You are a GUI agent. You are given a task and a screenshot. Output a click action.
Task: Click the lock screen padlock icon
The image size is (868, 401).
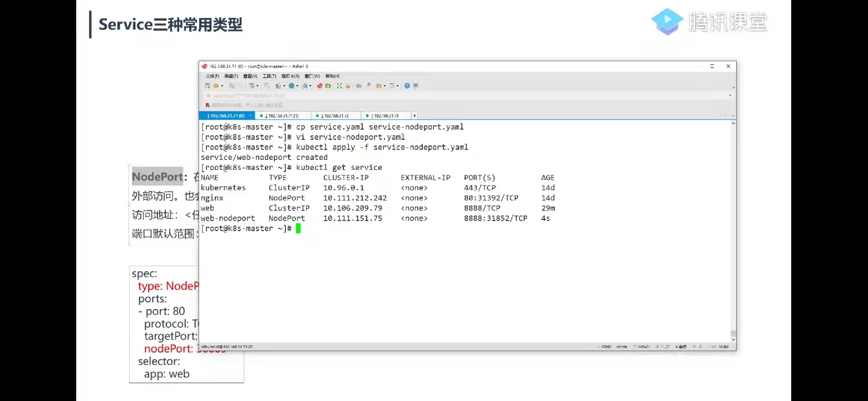coord(348,86)
